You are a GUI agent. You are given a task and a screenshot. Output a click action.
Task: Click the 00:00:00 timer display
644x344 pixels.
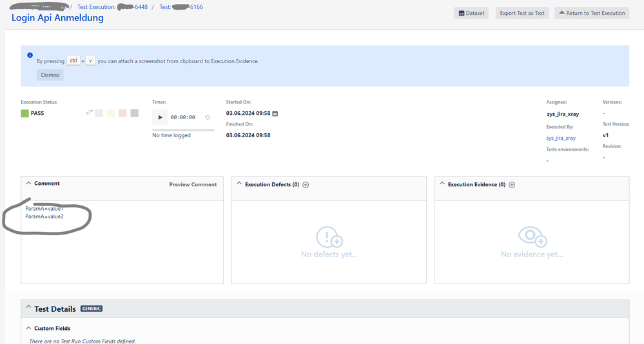(183, 117)
